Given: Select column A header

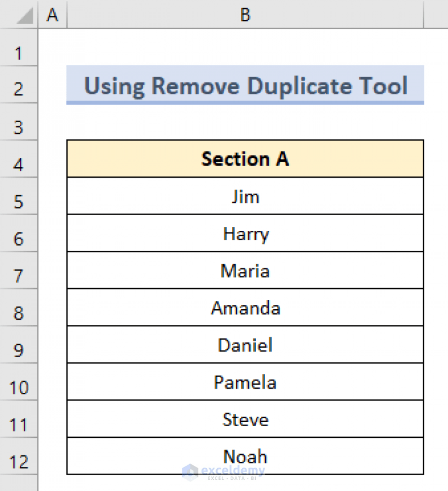Looking at the screenshot, I should (x=53, y=15).
